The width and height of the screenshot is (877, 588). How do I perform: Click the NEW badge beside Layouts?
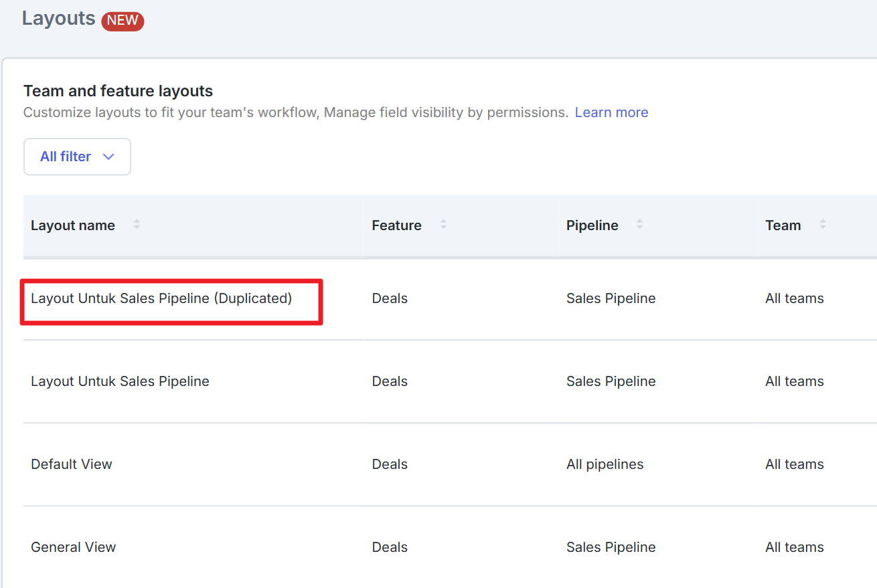point(123,21)
